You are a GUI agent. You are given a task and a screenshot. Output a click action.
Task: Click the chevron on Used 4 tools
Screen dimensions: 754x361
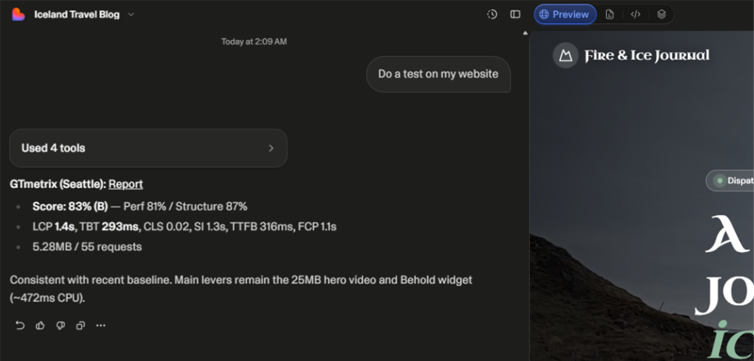click(271, 148)
